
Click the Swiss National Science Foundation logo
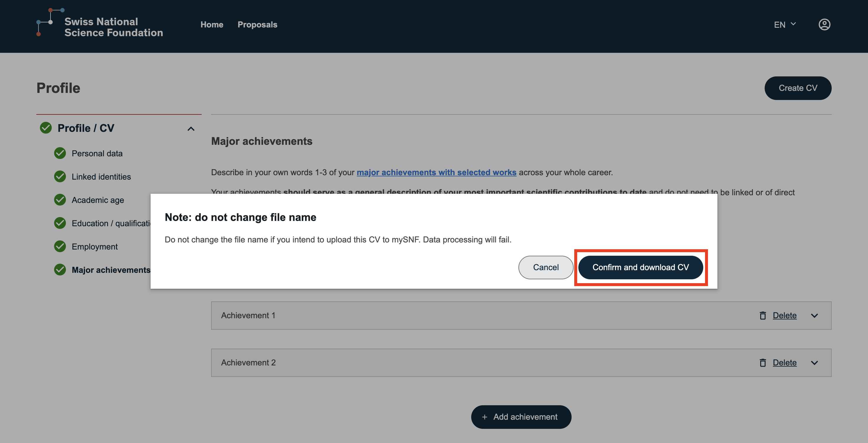tap(100, 24)
